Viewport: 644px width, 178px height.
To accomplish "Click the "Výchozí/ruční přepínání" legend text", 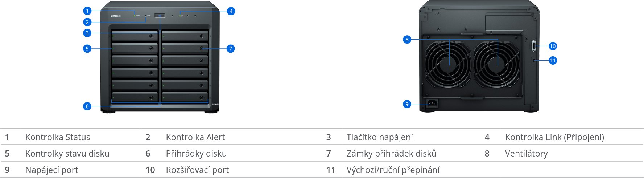I will [393, 170].
